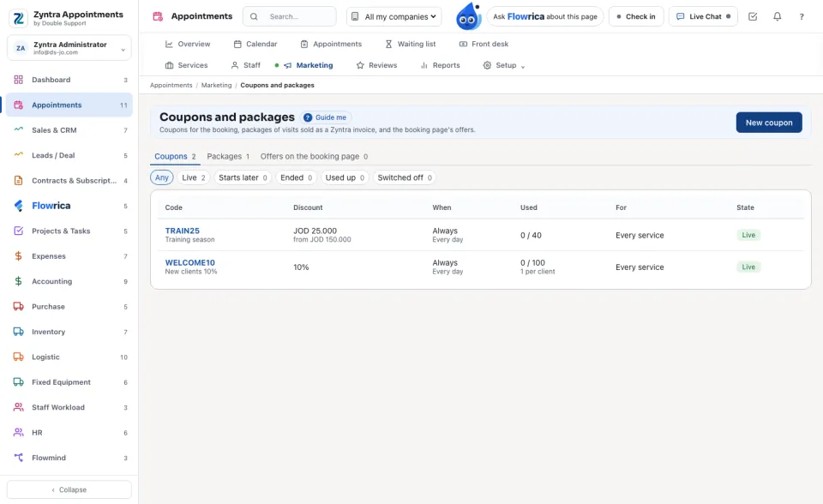
Task: Click the Search input field
Action: 289,17
